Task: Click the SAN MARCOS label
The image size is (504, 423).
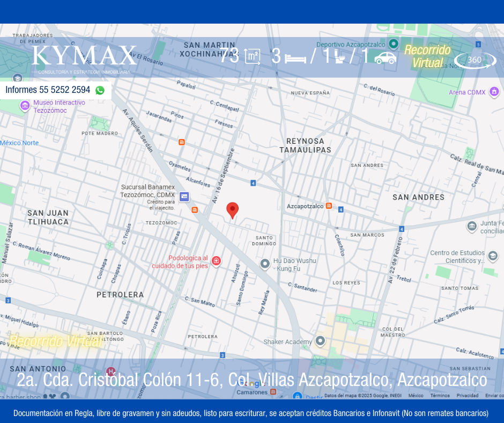Action: 367,235
